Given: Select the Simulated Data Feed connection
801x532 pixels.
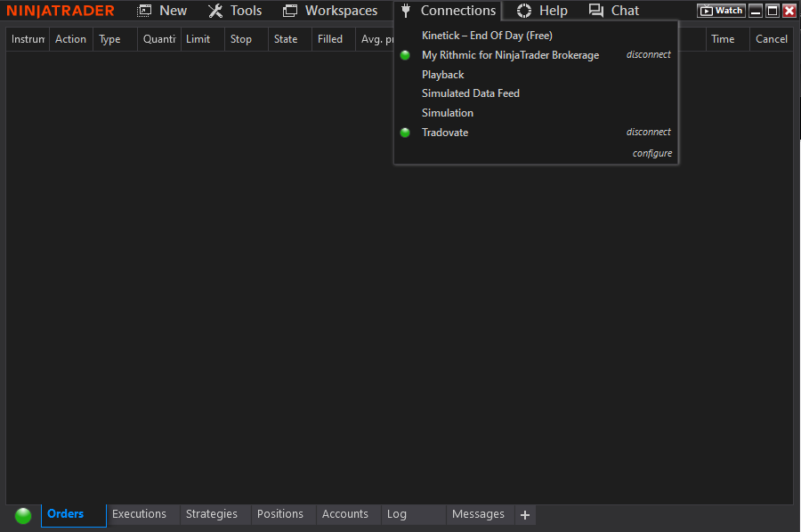Looking at the screenshot, I should pyautogui.click(x=471, y=93).
